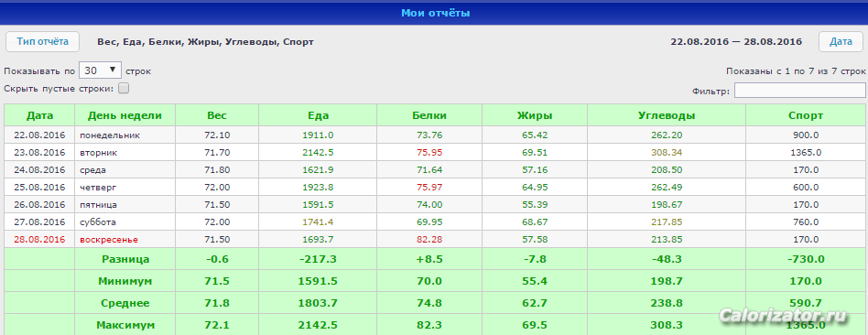Select the date cell 24.08.2016

point(40,170)
